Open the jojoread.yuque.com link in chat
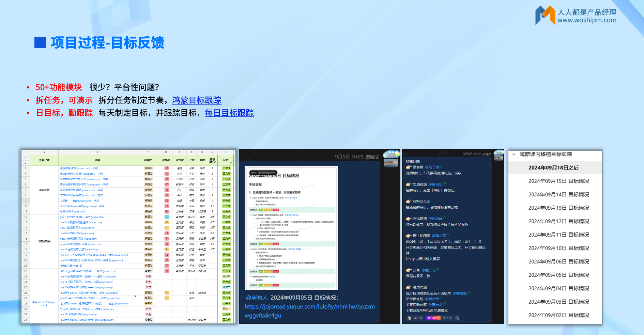The height and width of the screenshot is (335, 644). coord(309,311)
